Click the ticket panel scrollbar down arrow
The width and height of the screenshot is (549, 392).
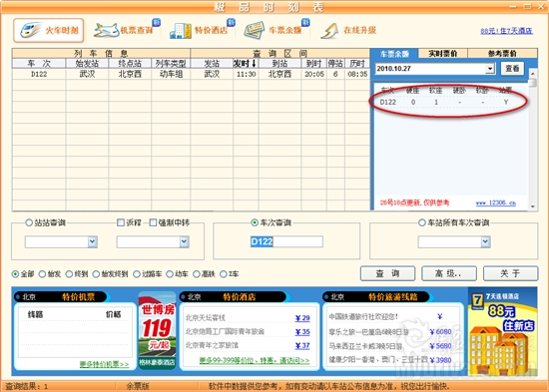point(533,206)
